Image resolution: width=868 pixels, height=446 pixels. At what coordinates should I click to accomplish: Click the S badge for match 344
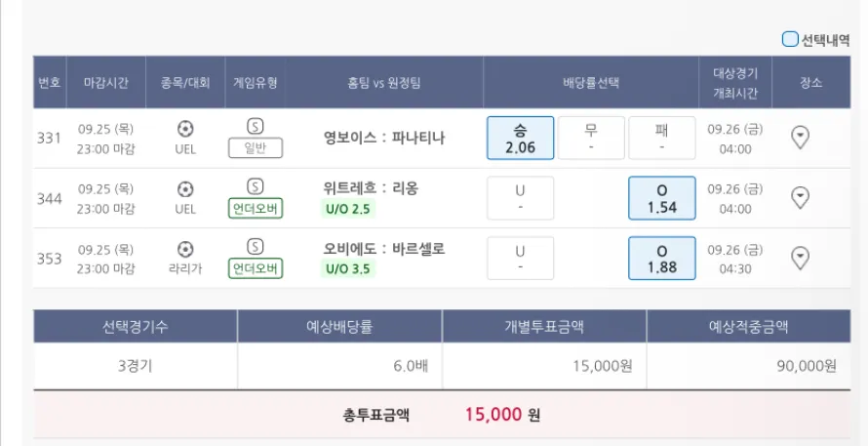[x=256, y=186]
